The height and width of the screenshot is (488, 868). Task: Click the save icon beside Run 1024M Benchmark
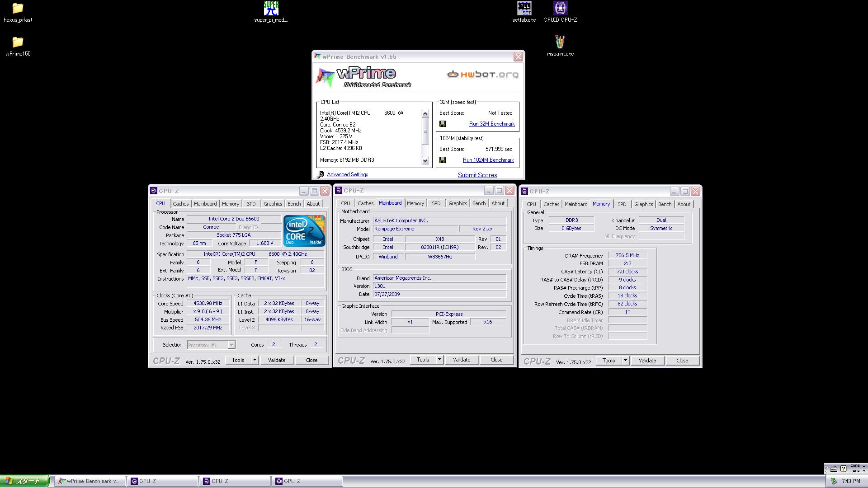[x=443, y=160]
